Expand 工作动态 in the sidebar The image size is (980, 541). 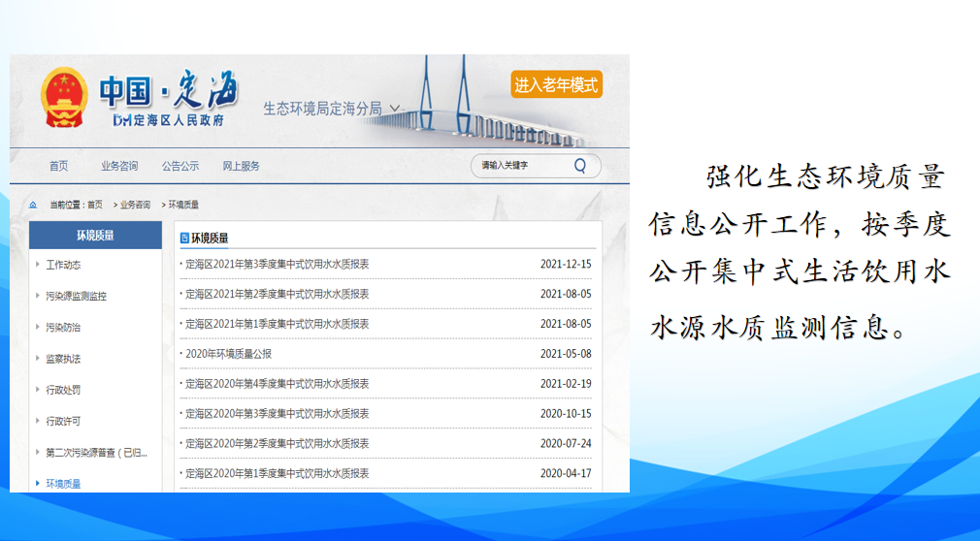[x=63, y=265]
